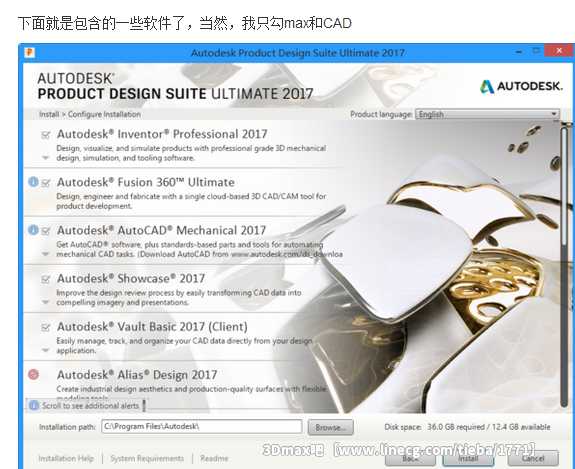The width and height of the screenshot is (575, 469).
Task: Click the disk space required text
Action: coord(467,427)
